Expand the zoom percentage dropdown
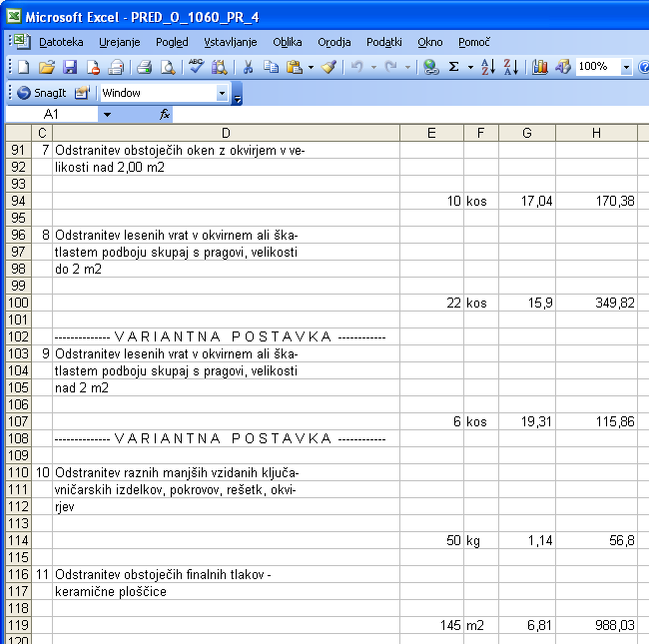Viewport: 649px width, 644px height. (x=626, y=67)
